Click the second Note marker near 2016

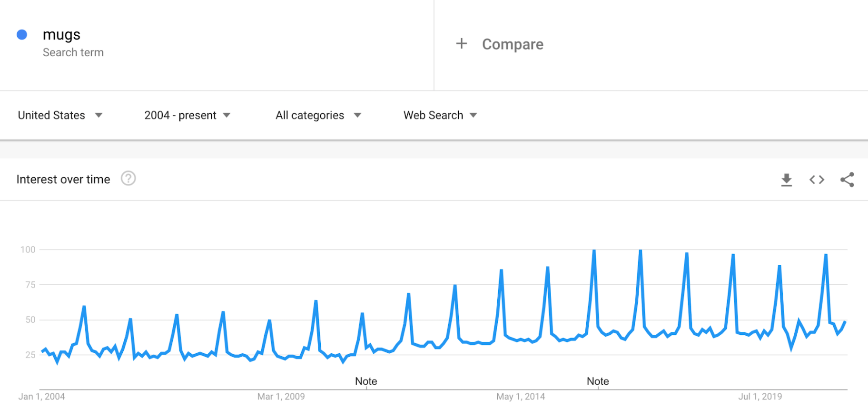(x=598, y=381)
